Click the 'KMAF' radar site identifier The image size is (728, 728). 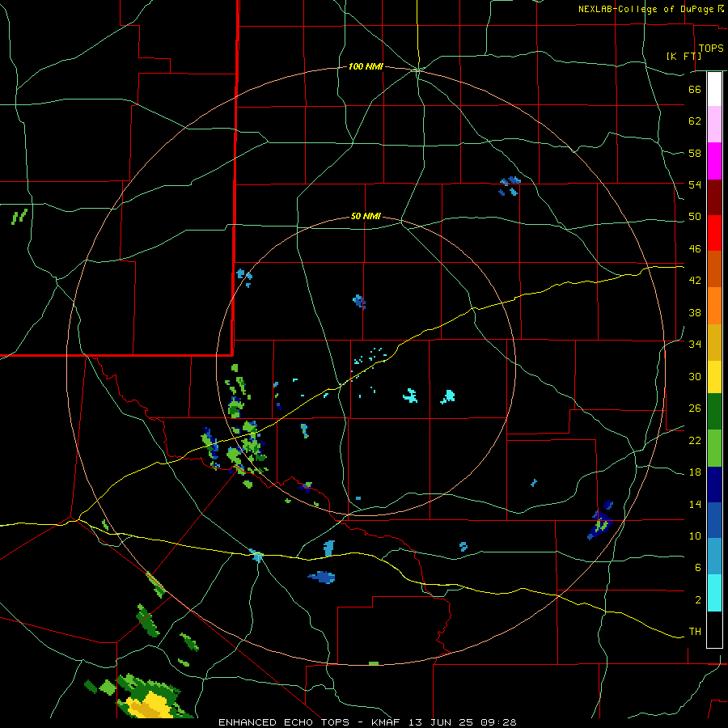(386, 722)
